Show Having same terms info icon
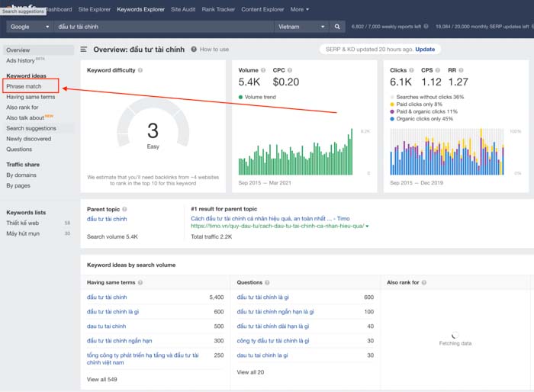Viewport: 534px width, 392px height. (x=140, y=282)
